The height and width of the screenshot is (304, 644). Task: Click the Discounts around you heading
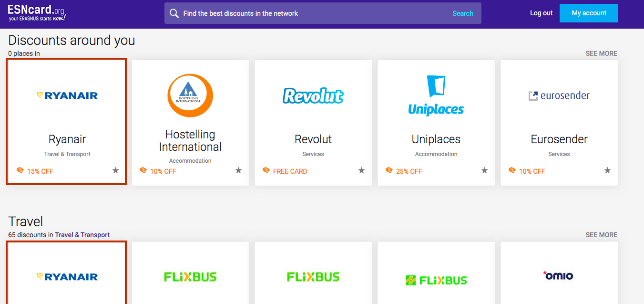coord(72,41)
